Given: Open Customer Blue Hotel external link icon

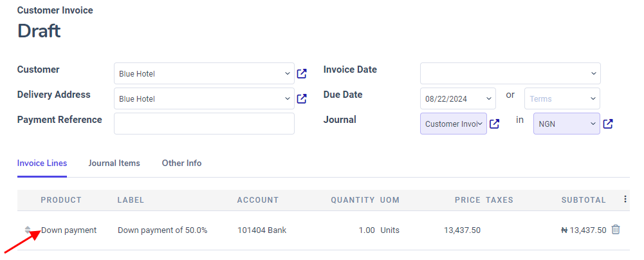Looking at the screenshot, I should (x=302, y=74).
